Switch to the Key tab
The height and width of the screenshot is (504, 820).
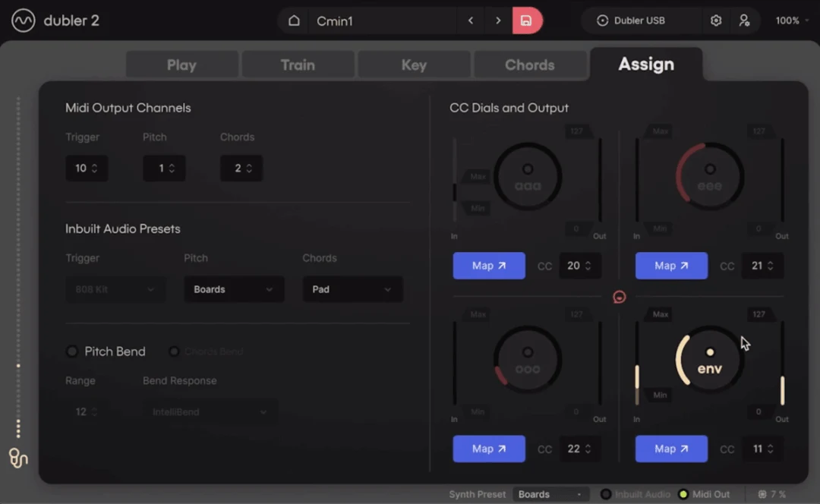(415, 65)
